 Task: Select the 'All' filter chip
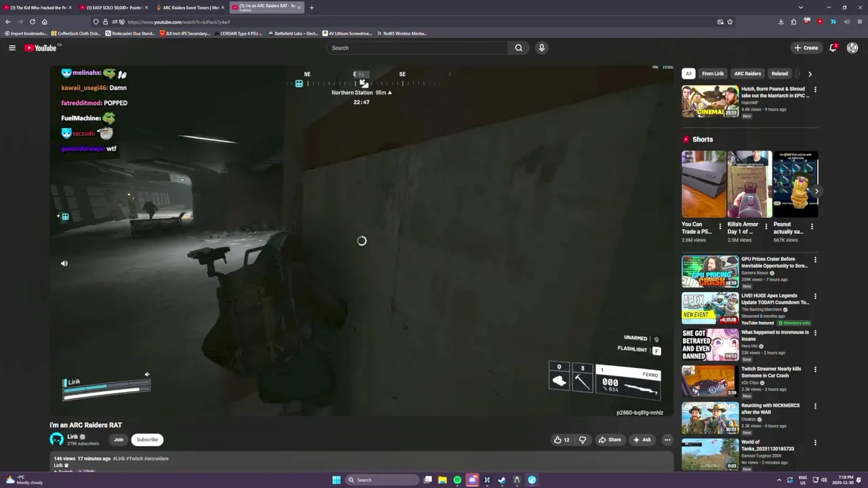pyautogui.click(x=688, y=73)
